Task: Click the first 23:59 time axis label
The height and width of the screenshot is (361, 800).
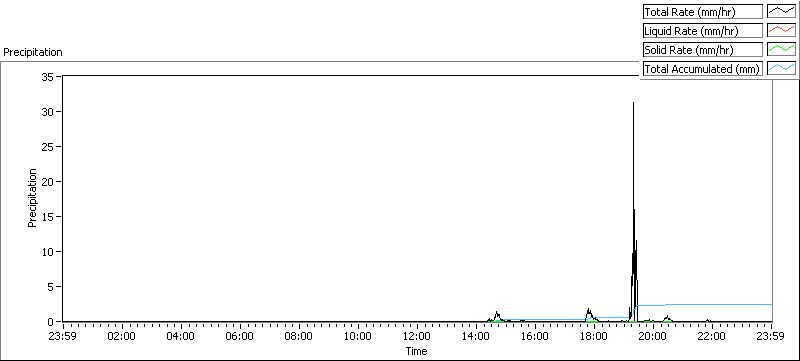Action: point(63,336)
